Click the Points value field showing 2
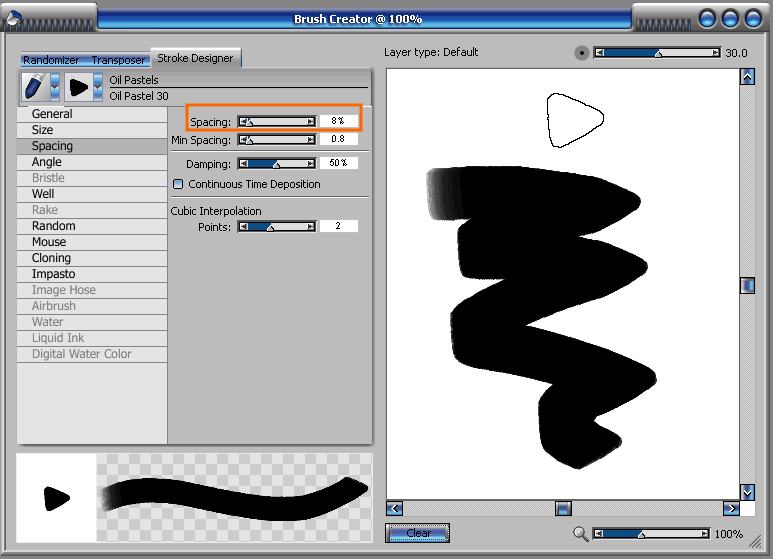Screen dimensions: 773x559 (338, 226)
